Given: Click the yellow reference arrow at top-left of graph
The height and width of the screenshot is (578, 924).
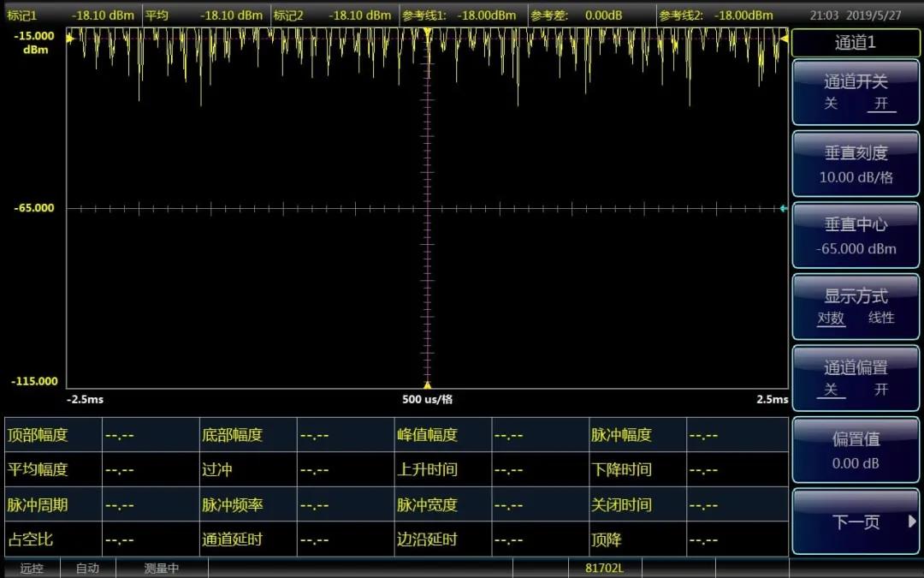Looking at the screenshot, I should coord(71,38).
